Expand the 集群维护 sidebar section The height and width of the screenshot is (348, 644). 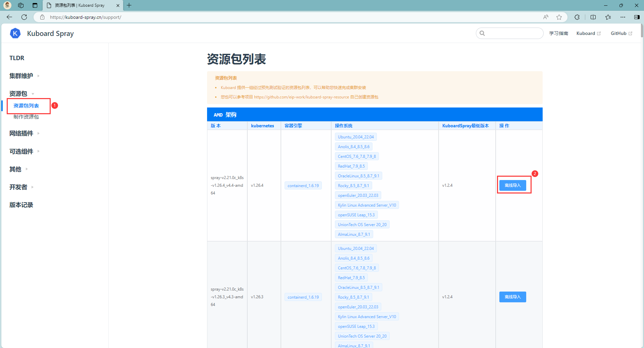click(x=21, y=76)
